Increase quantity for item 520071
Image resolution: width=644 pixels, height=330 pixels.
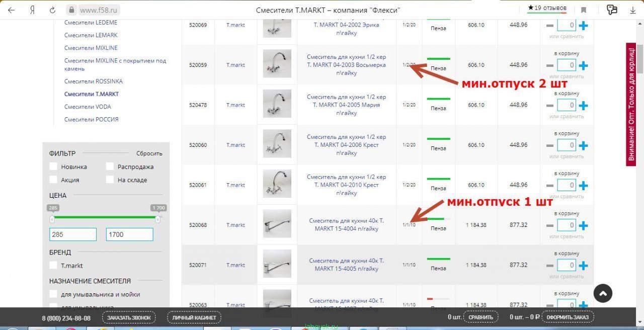pyautogui.click(x=583, y=265)
